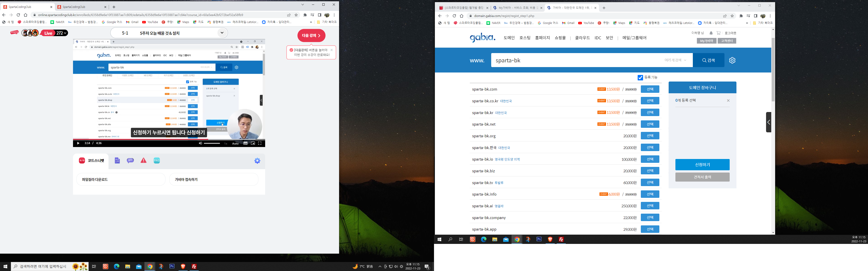Select sparta-bk.info with its 선택 button
This screenshot has width=868, height=271.
coord(650,194)
